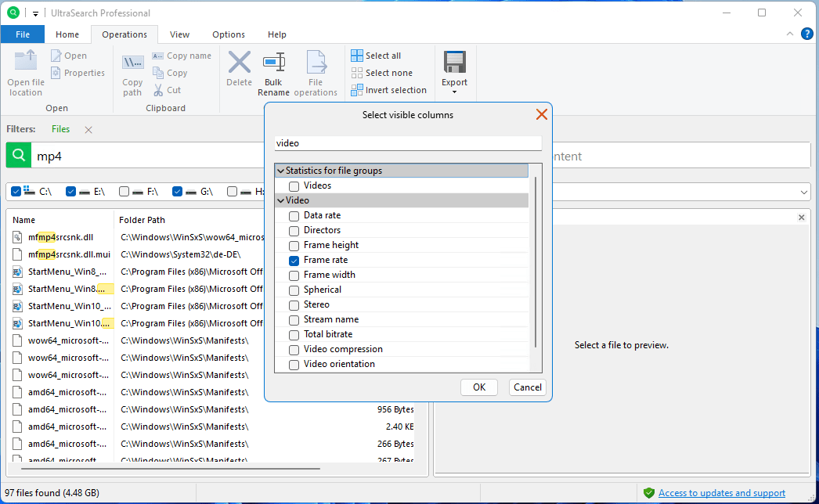Click the blue help question mark icon
The width and height of the screenshot is (819, 504).
(x=806, y=34)
